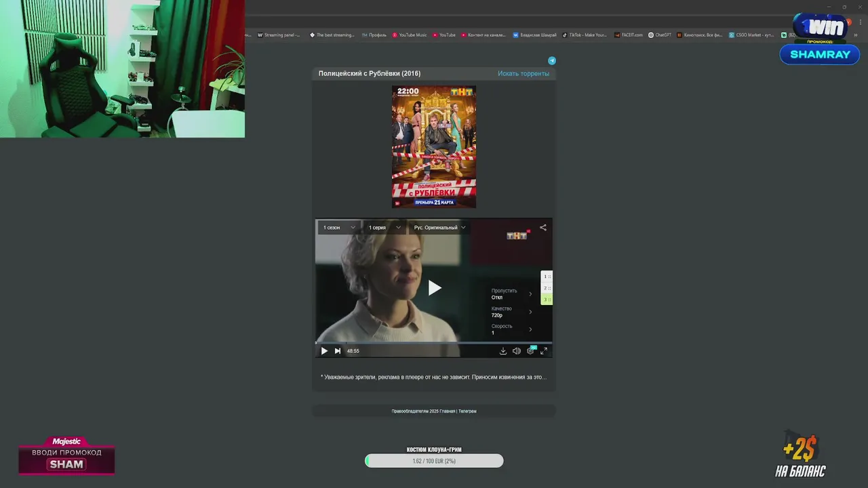Open the YouTube Music bookmark
868x488 pixels.
coord(410,35)
